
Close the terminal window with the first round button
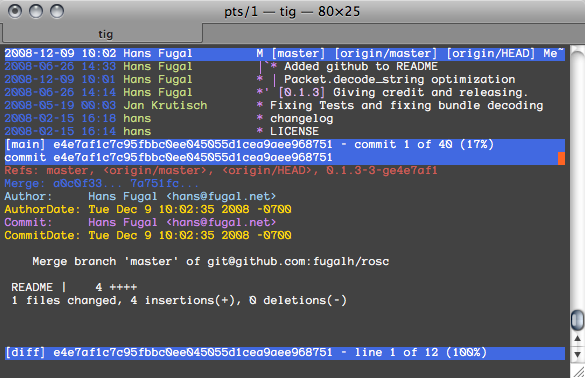click(x=15, y=11)
